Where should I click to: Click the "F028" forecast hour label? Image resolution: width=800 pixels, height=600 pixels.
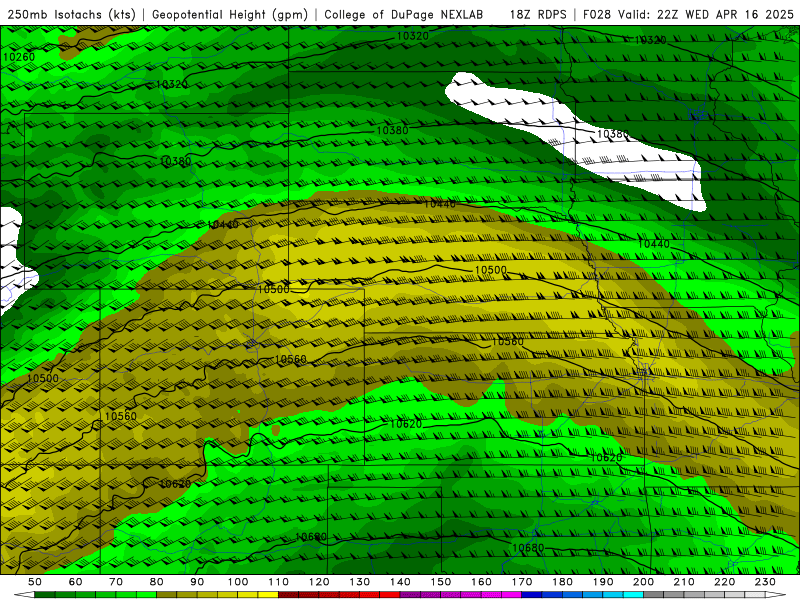(x=597, y=15)
